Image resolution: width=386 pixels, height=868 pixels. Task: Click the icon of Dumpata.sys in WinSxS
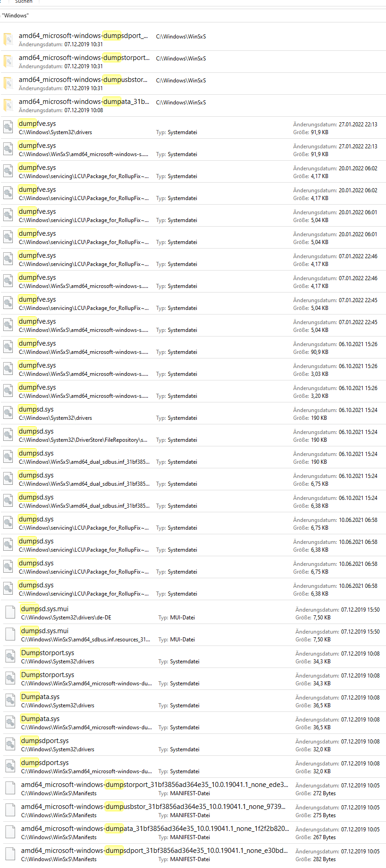click(x=11, y=723)
